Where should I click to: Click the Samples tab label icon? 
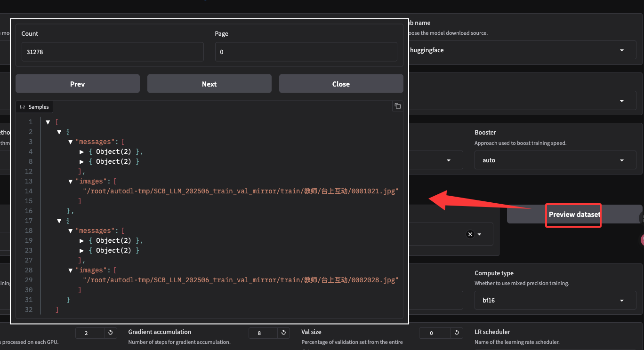(22, 107)
